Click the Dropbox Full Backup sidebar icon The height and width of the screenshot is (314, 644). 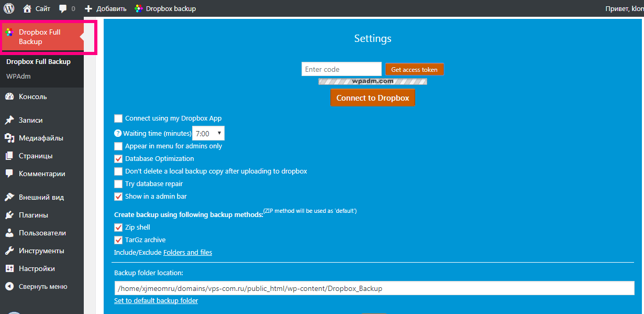9,33
